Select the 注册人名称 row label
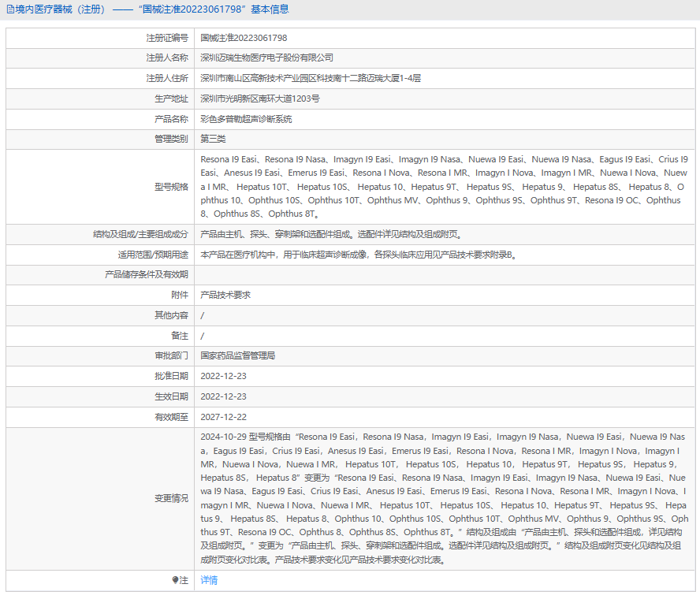700x599 pixels. click(x=167, y=58)
